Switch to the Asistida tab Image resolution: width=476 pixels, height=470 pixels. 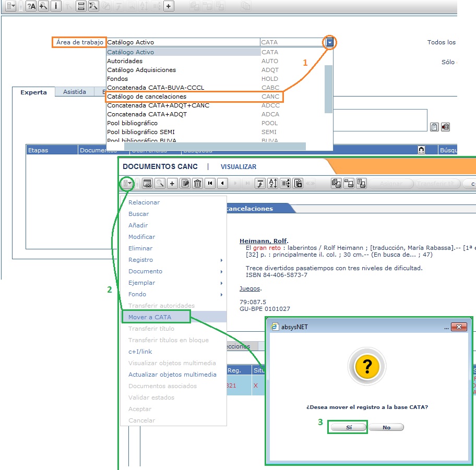[x=75, y=92]
